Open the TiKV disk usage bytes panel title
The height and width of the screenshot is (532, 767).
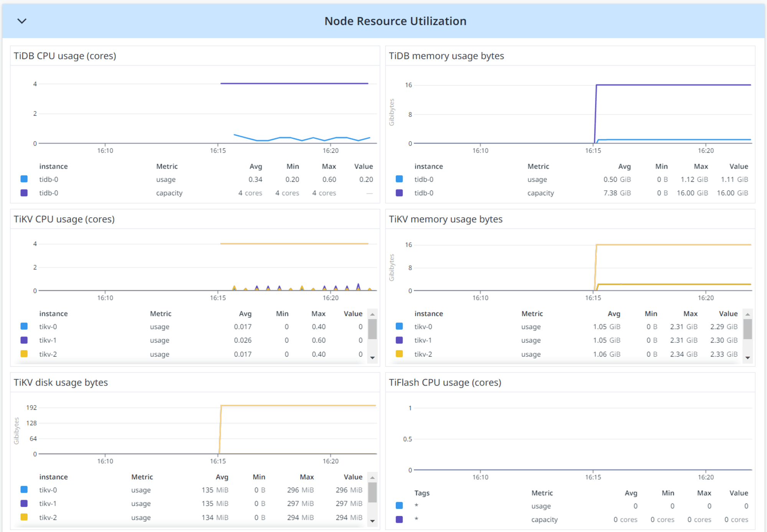click(x=61, y=383)
